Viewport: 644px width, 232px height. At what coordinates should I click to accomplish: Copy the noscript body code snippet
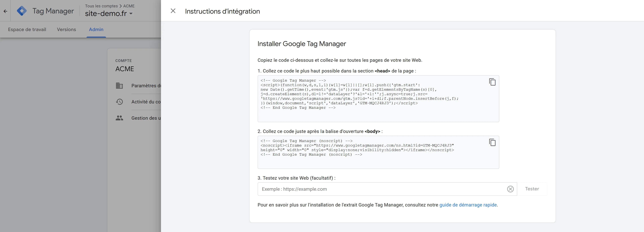point(492,142)
